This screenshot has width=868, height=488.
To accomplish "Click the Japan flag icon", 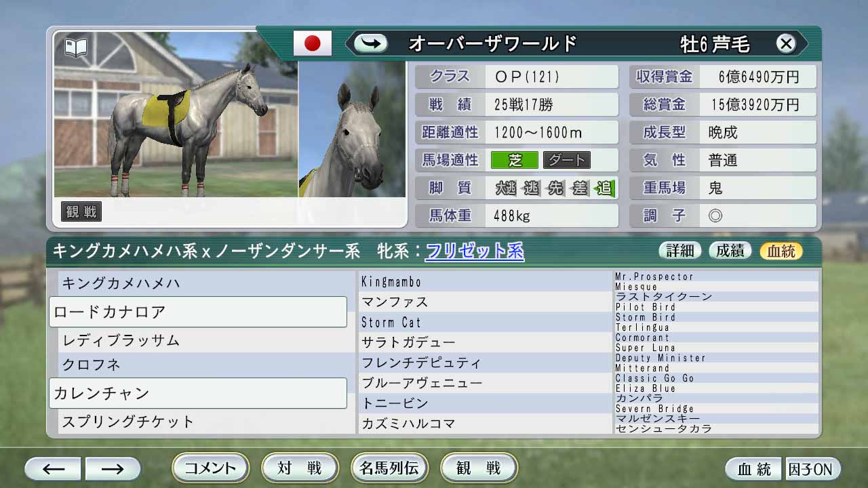I will coord(312,43).
